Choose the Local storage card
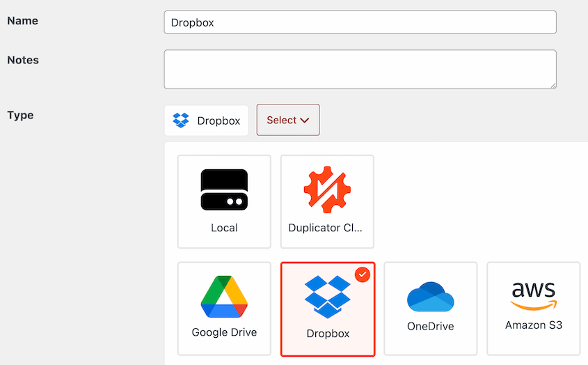Screen dimensions: 588x365 click(x=224, y=201)
